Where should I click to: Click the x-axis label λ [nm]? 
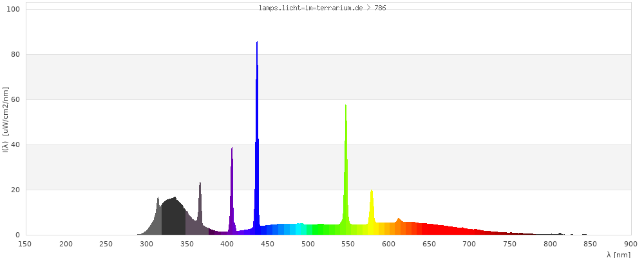click(x=618, y=255)
